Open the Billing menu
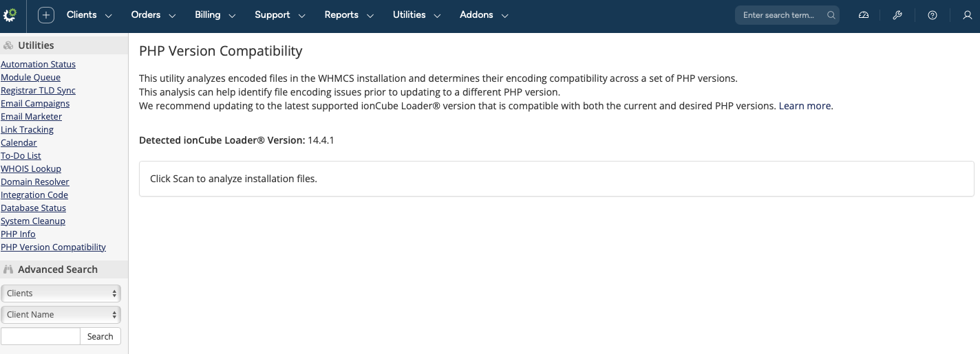Image resolution: width=980 pixels, height=354 pixels. pyautogui.click(x=215, y=15)
